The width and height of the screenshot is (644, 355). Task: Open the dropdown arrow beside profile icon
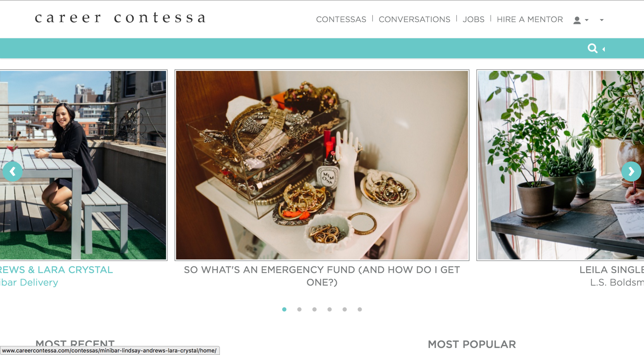point(587,20)
